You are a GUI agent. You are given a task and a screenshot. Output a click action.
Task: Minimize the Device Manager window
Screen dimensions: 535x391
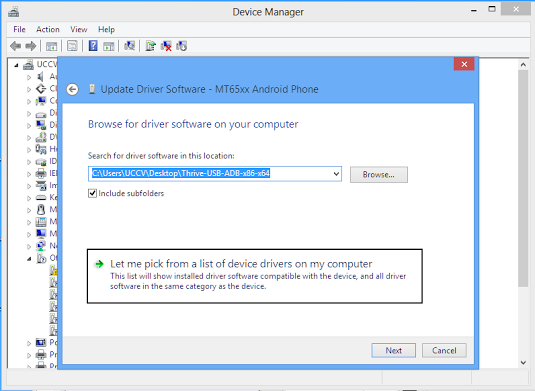(474, 11)
